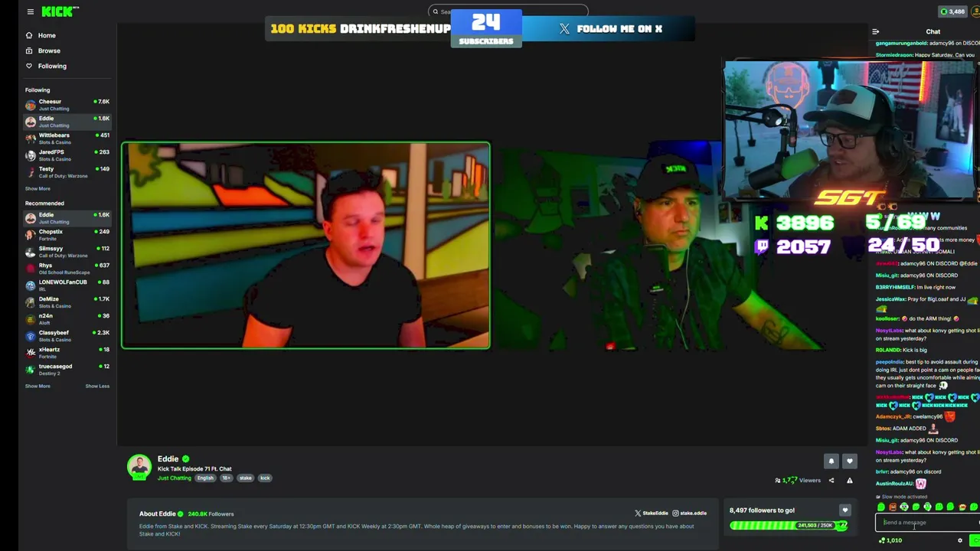Click the stake tag
Viewport: 980px width, 551px height.
(245, 478)
